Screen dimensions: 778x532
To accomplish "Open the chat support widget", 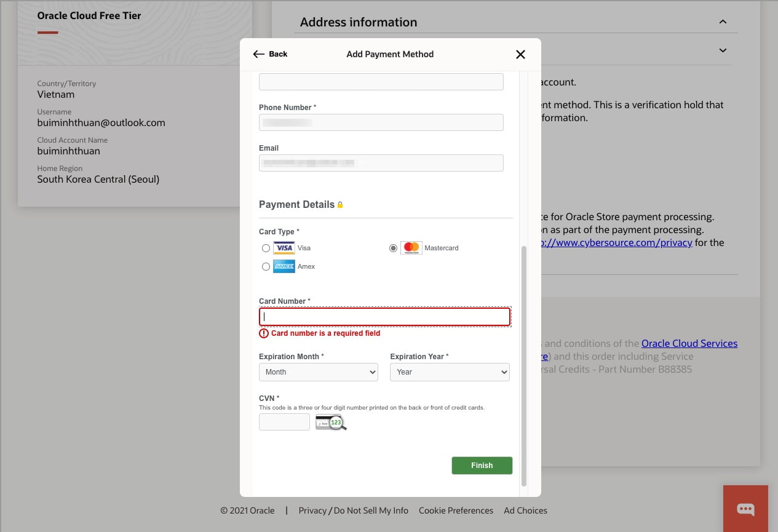I will pos(745,509).
